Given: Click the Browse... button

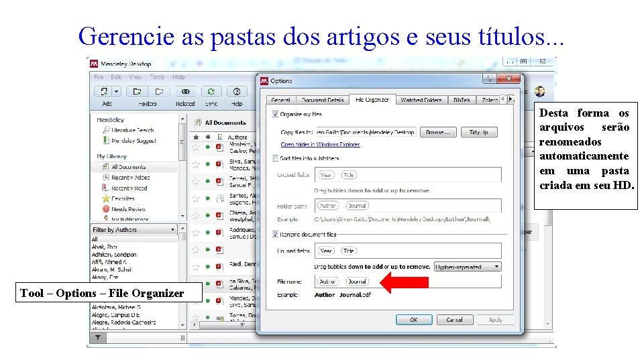Looking at the screenshot, I should click(438, 132).
